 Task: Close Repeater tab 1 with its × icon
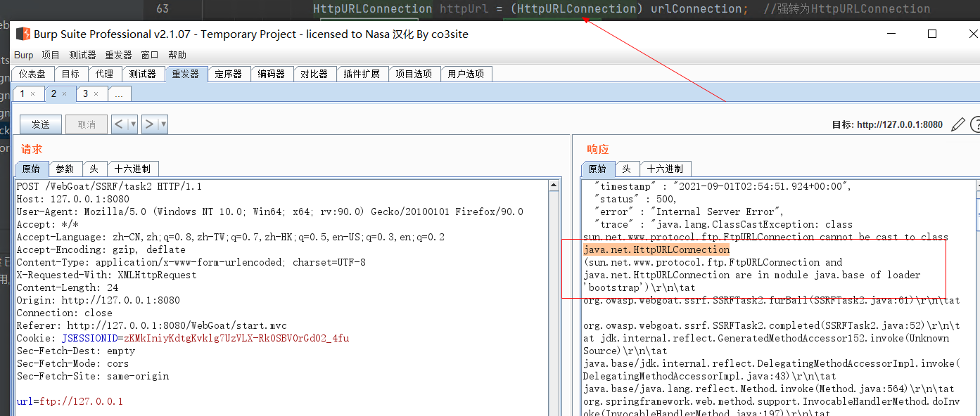point(32,93)
